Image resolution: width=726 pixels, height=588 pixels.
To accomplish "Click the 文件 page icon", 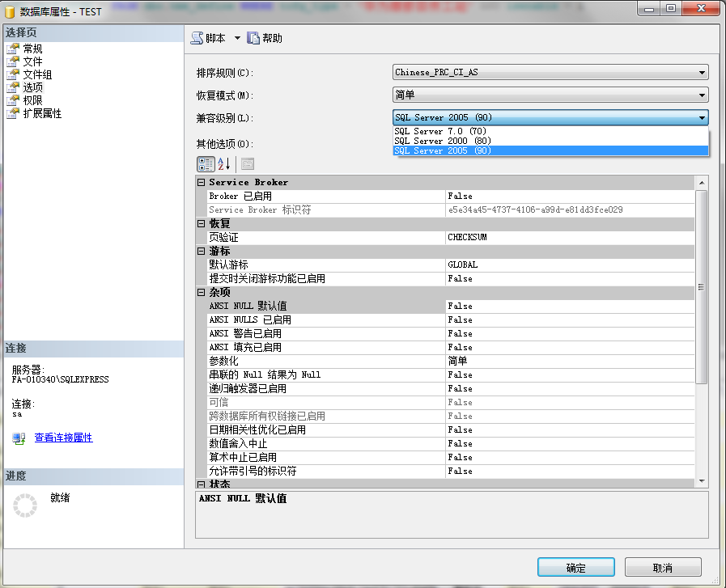I will coord(13,61).
